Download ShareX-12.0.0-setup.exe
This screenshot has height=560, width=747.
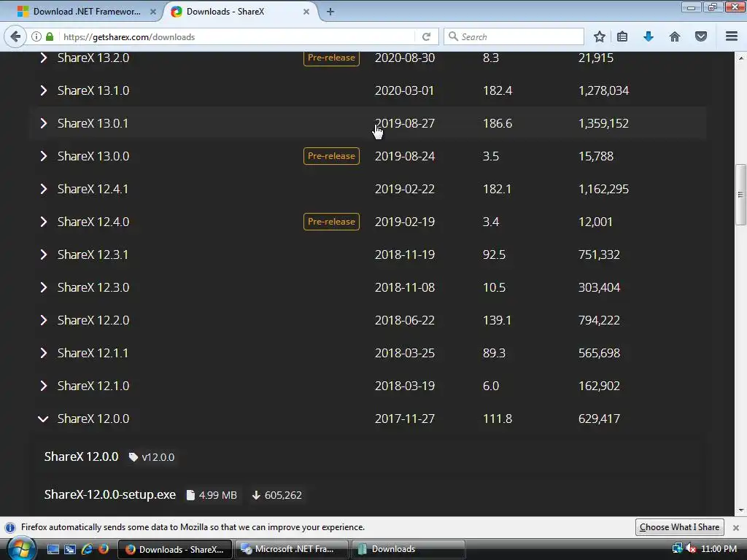point(110,495)
